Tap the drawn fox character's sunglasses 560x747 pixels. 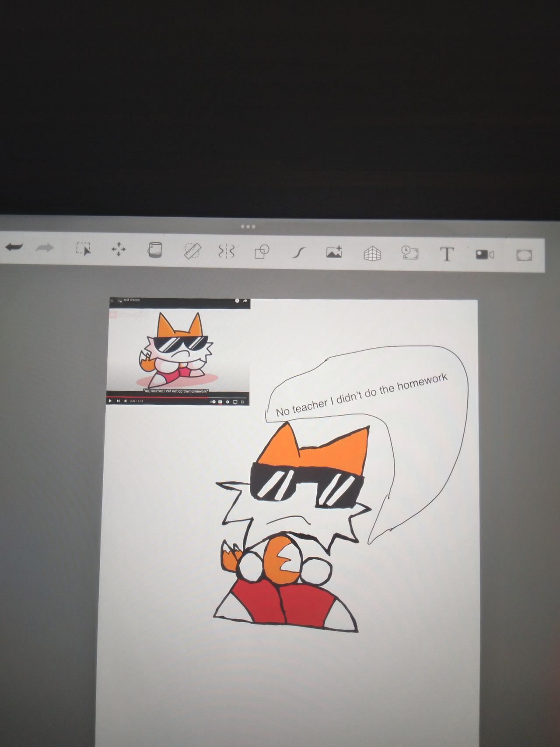pos(308,486)
